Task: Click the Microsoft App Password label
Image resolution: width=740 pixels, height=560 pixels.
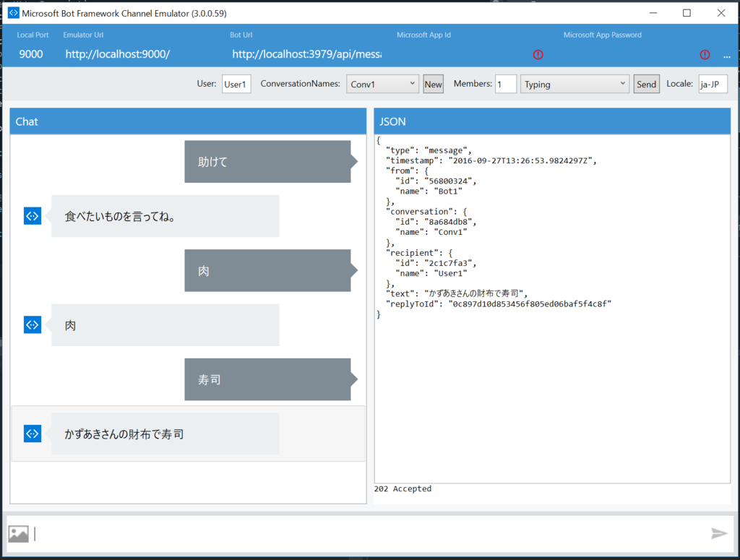Action: tap(603, 35)
